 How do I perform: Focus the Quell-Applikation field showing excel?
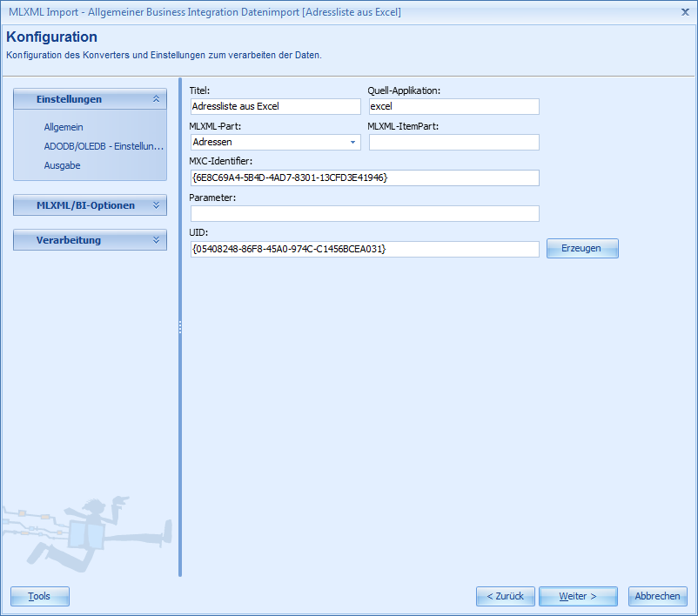point(453,106)
